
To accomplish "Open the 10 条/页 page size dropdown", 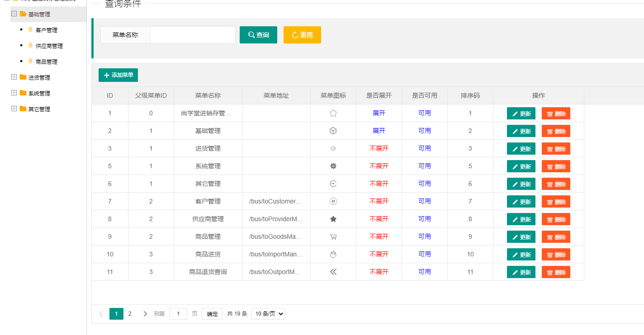I will (268, 314).
